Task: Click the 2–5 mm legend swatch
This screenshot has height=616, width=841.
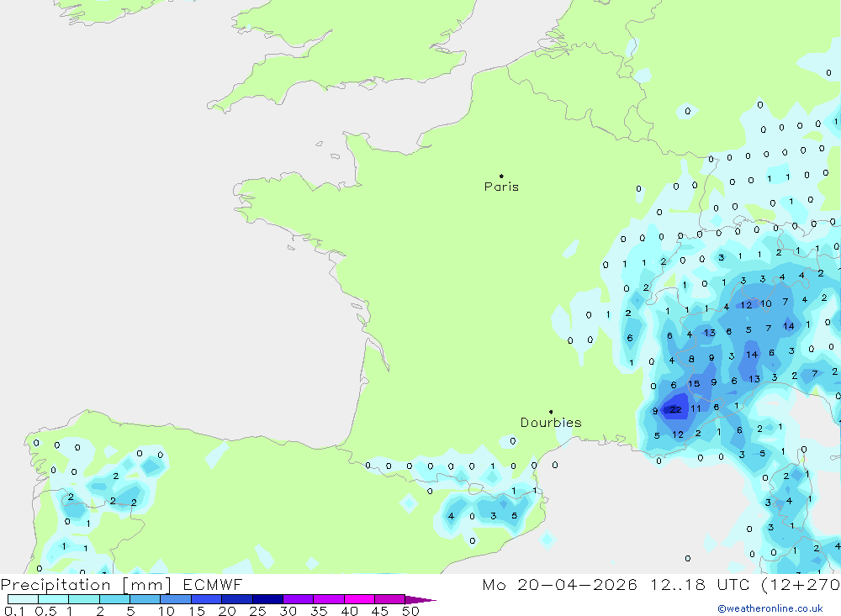Action: click(x=114, y=599)
